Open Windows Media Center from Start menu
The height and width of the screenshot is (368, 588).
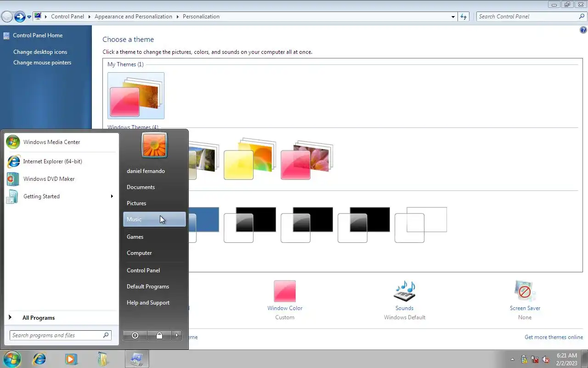point(62,142)
